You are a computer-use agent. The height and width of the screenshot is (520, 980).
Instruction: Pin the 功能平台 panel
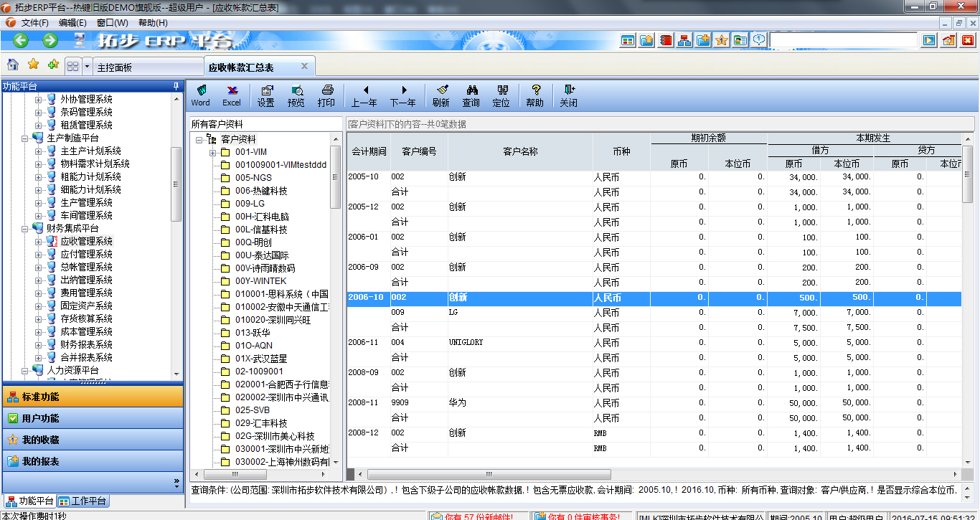coord(176,86)
